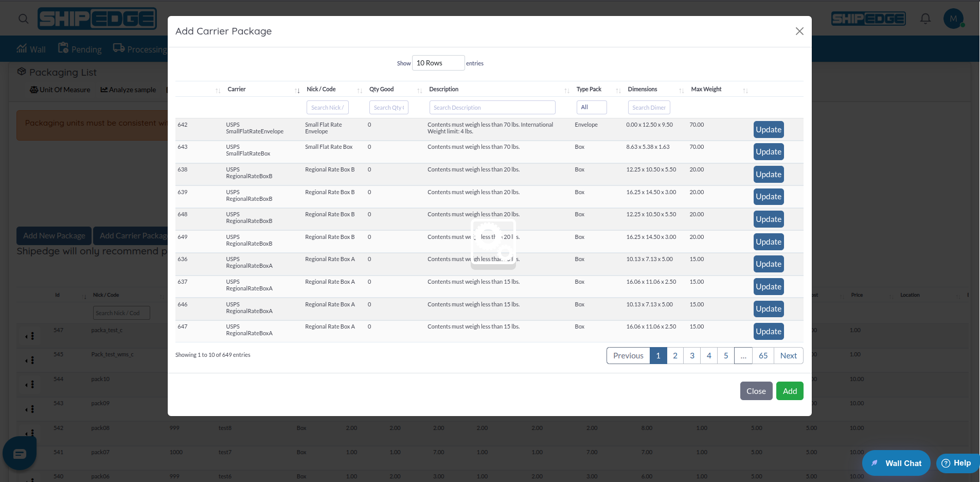Open the search magnifier in the top bar
Image resolution: width=980 pixels, height=482 pixels.
click(23, 19)
